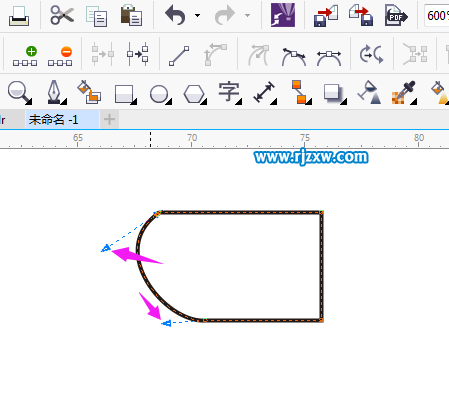Viewport: 449px width, 397px height.
Task: Click the Convert to curve icon
Action: [x=215, y=54]
